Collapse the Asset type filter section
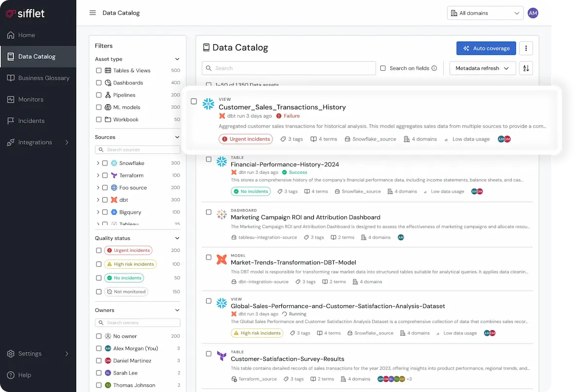This screenshot has width=582, height=392. (x=177, y=59)
